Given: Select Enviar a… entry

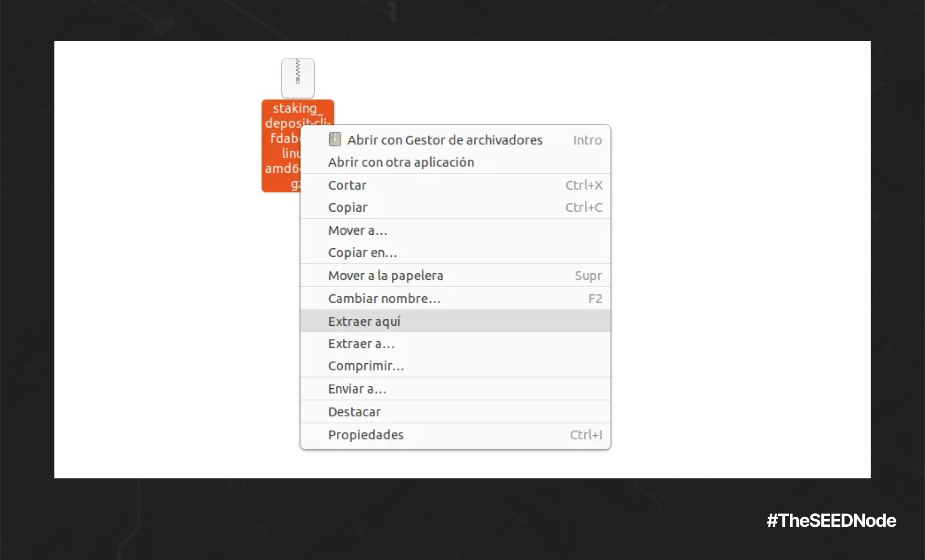Looking at the screenshot, I should 357,389.
